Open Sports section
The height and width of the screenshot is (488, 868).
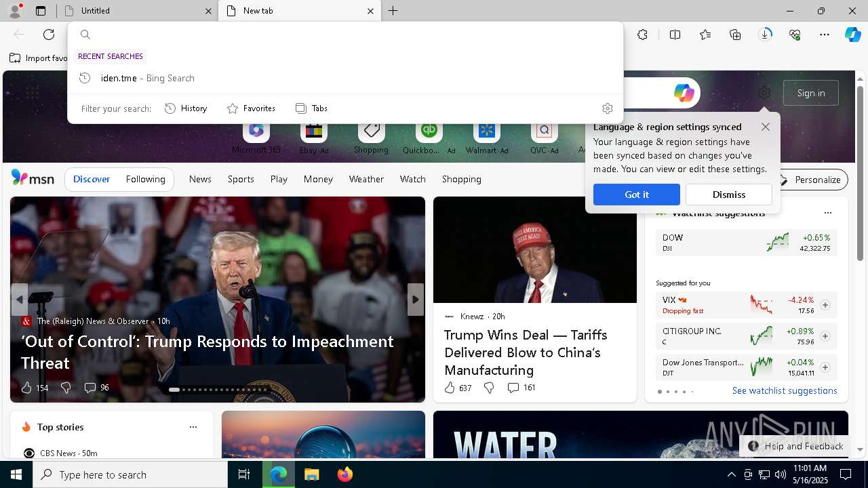pos(241,180)
